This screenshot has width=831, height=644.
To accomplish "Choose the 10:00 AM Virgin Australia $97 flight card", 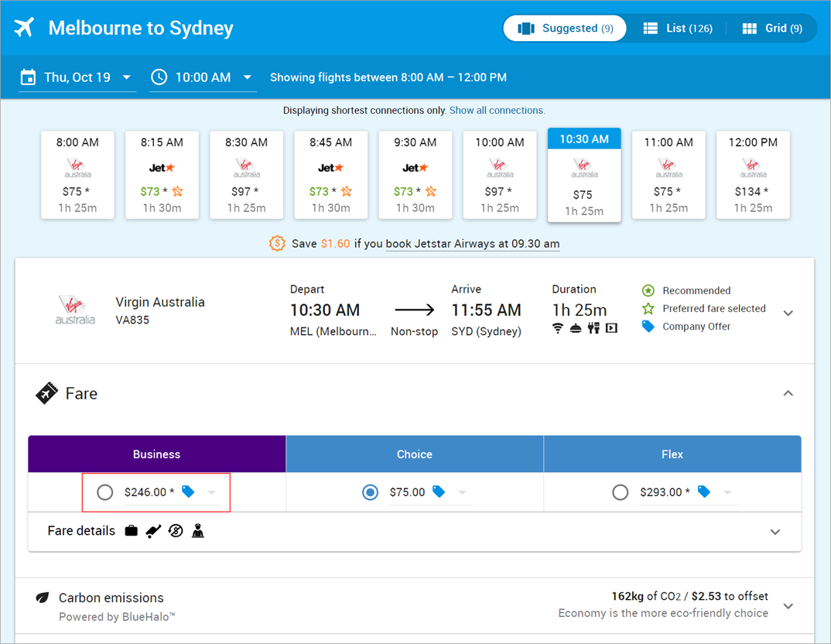I will pos(500,175).
